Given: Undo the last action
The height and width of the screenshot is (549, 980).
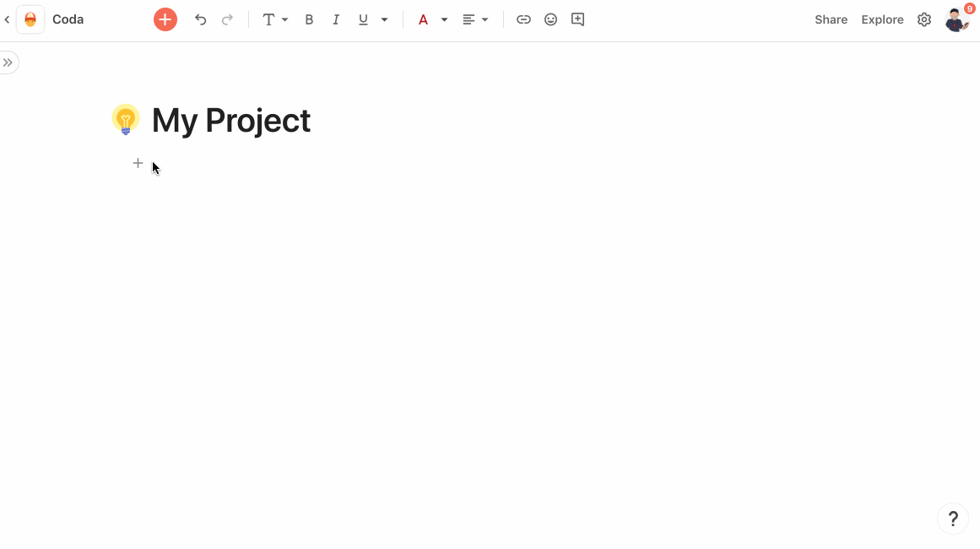Looking at the screenshot, I should 200,19.
